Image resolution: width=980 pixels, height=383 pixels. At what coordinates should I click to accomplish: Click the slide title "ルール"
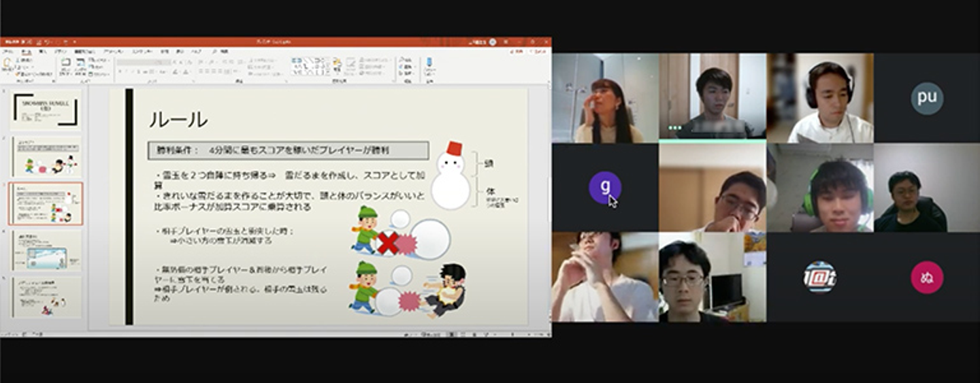pyautogui.click(x=178, y=120)
